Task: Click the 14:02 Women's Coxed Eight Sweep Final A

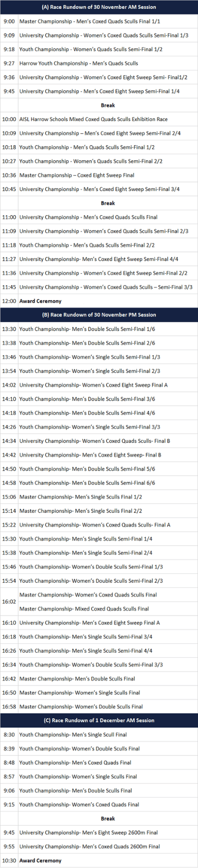Action: tap(99, 385)
